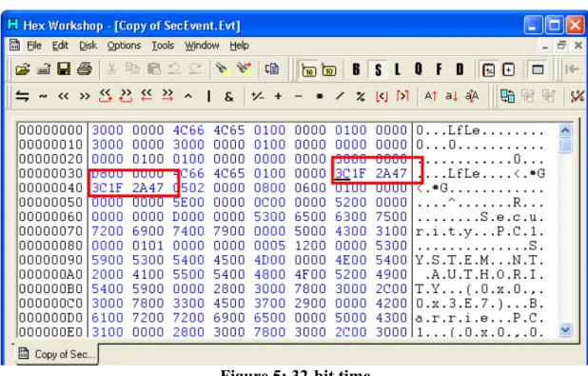Click hex value 4C66 in row 00000000
Image resolution: width=588 pixels, height=376 pixels.
click(188, 129)
